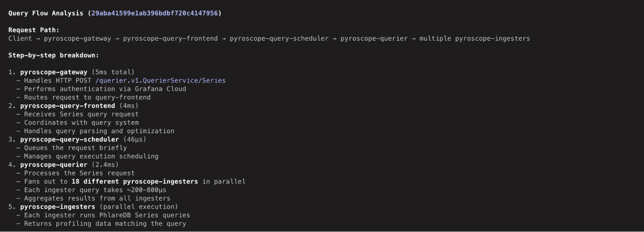Viewport: 644px width, 232px height.
Task: Click the "Queues the request briefly" line
Action: [75, 148]
